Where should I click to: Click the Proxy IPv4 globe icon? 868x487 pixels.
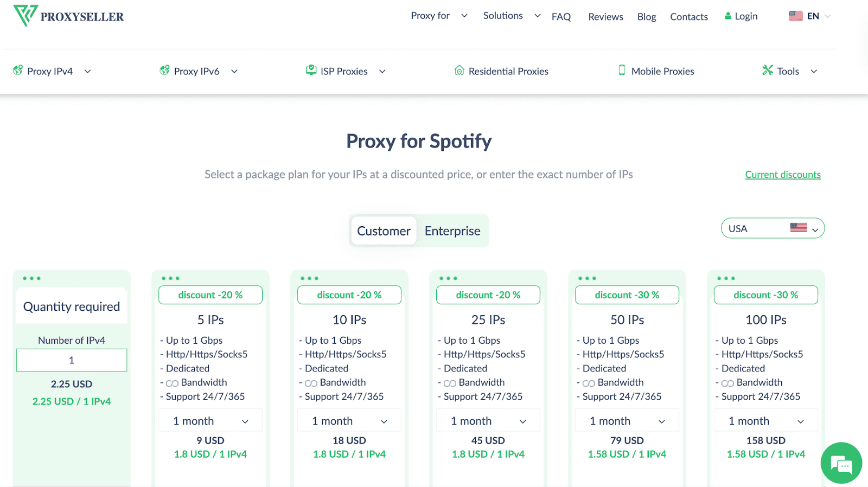[18, 71]
